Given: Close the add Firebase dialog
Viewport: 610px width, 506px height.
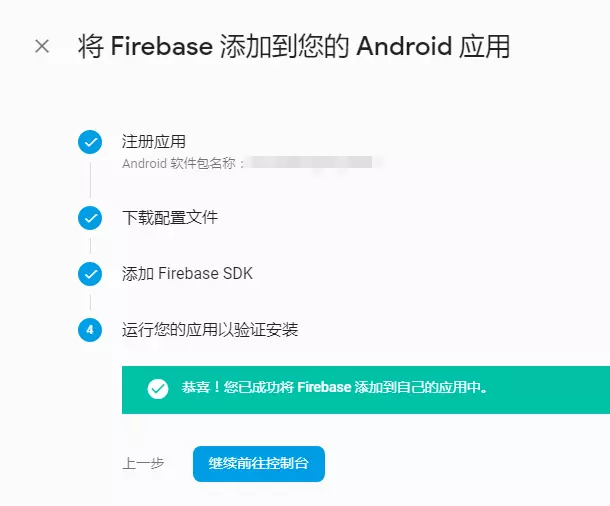Looking at the screenshot, I should [42, 46].
